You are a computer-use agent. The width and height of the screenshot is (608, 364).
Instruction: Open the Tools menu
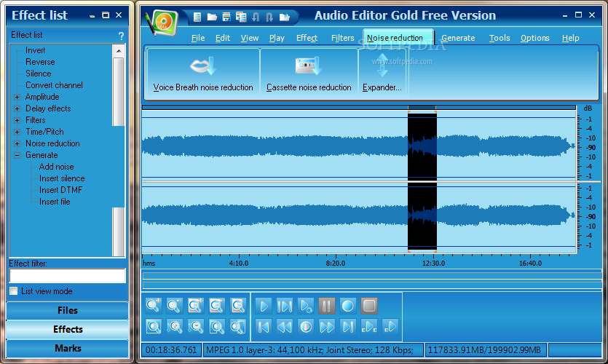point(500,38)
